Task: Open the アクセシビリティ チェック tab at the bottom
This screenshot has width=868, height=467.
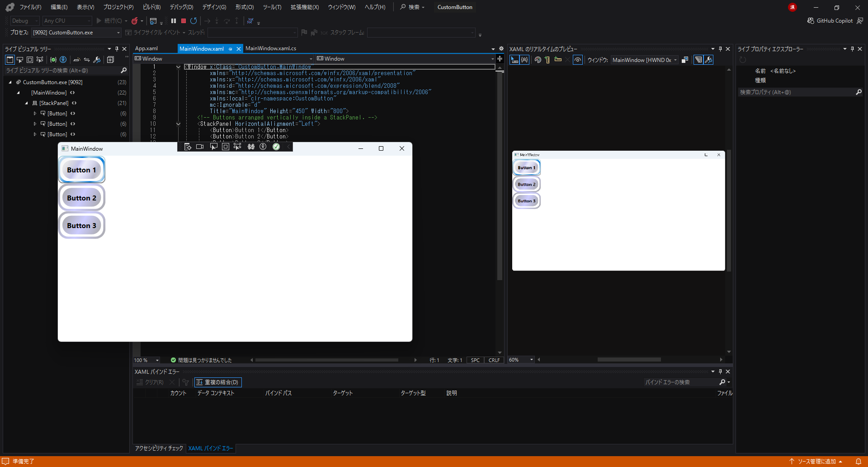Action: (x=159, y=448)
